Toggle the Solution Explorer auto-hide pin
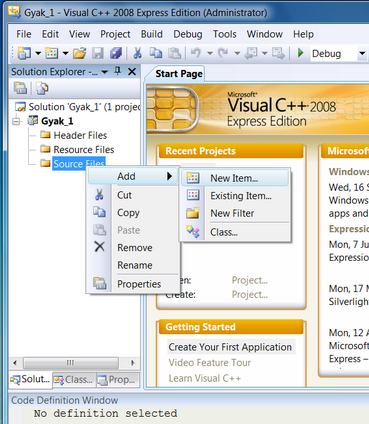The image size is (369, 424). tap(117, 71)
